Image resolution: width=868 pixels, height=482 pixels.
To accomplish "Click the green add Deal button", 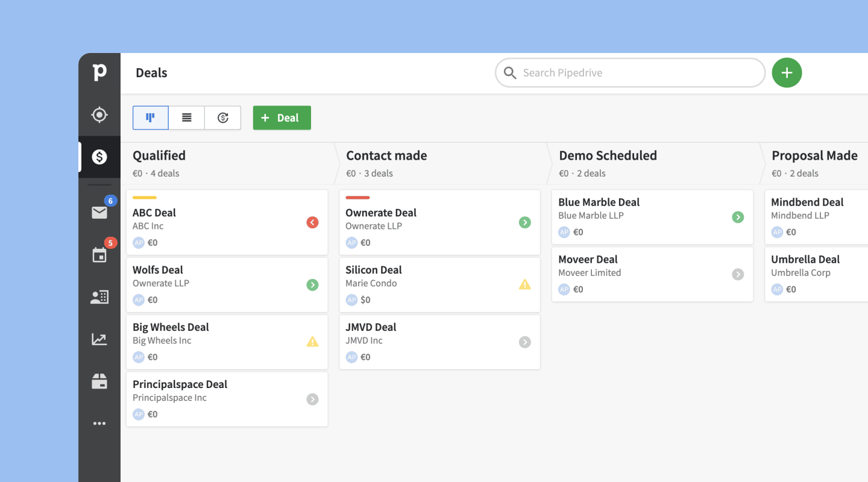I will click(281, 118).
